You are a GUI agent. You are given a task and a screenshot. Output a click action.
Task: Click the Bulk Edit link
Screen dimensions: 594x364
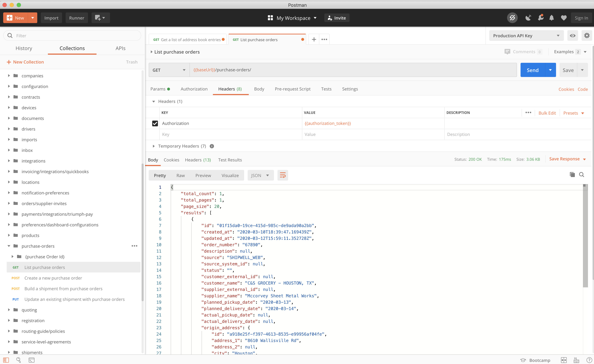(x=547, y=113)
